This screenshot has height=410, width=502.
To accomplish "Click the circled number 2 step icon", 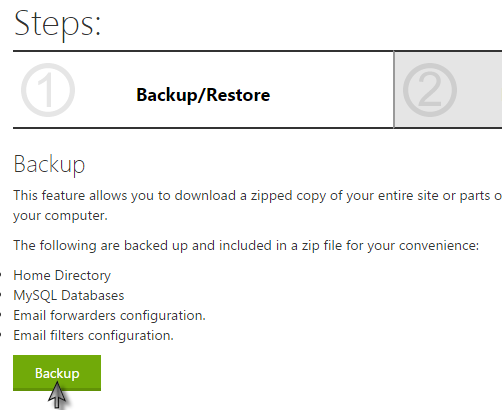I will 430,90.
